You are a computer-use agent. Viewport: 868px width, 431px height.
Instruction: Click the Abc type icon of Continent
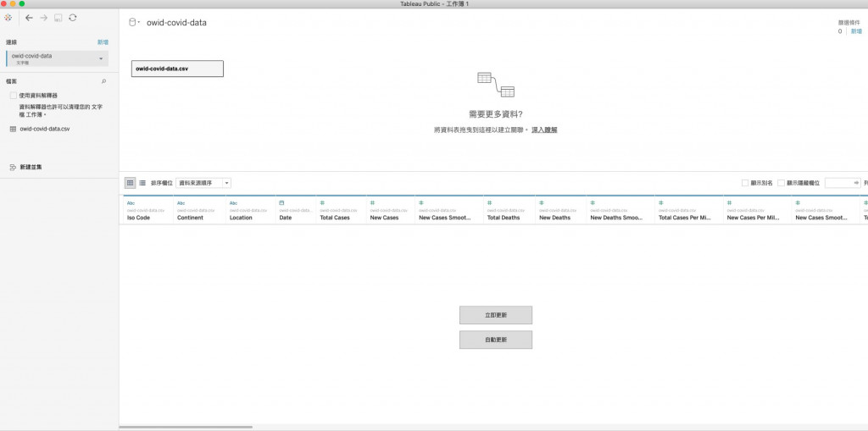181,203
